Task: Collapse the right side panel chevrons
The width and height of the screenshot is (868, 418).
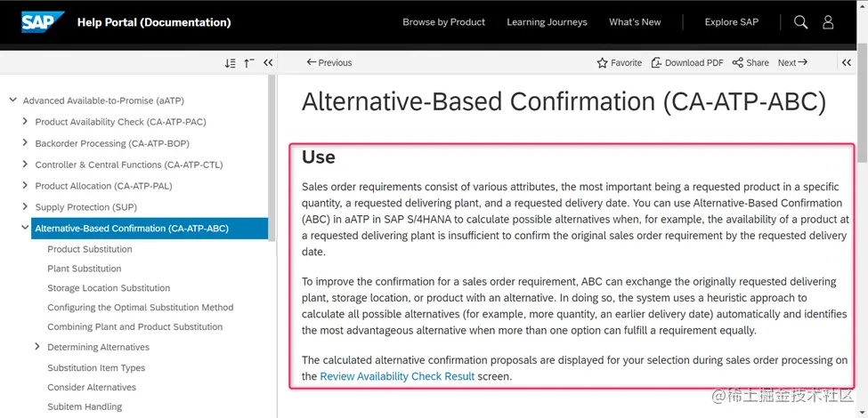Action: (x=847, y=63)
